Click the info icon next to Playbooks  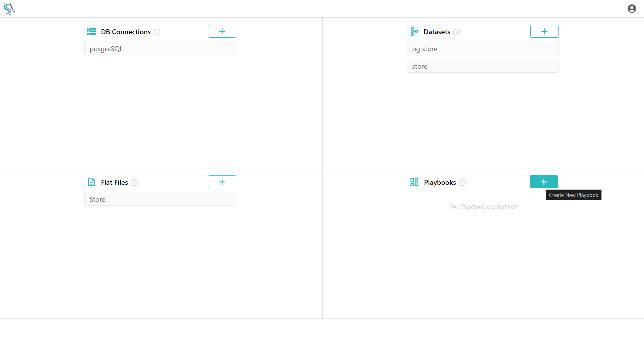462,182
